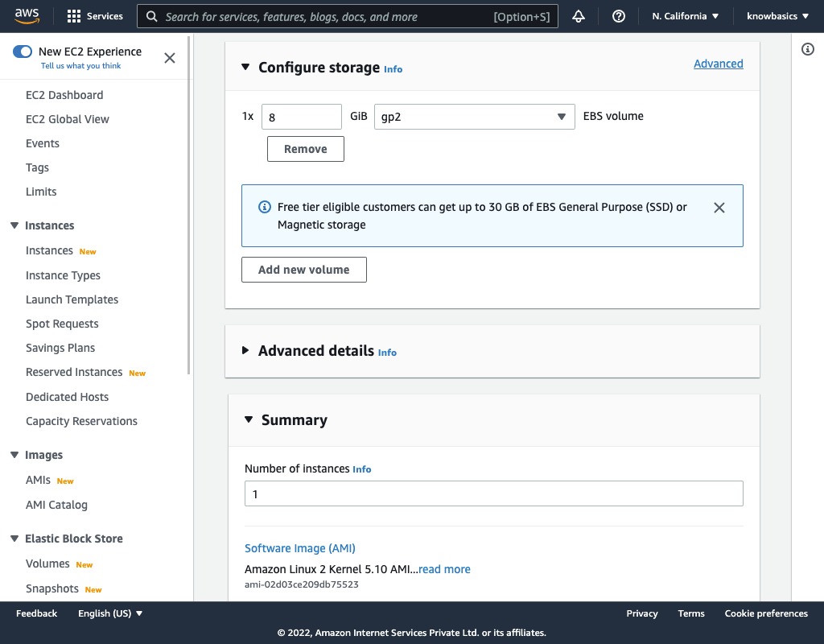The width and height of the screenshot is (824, 644).
Task: Open the gp2 volume type dropdown
Action: [x=475, y=117]
